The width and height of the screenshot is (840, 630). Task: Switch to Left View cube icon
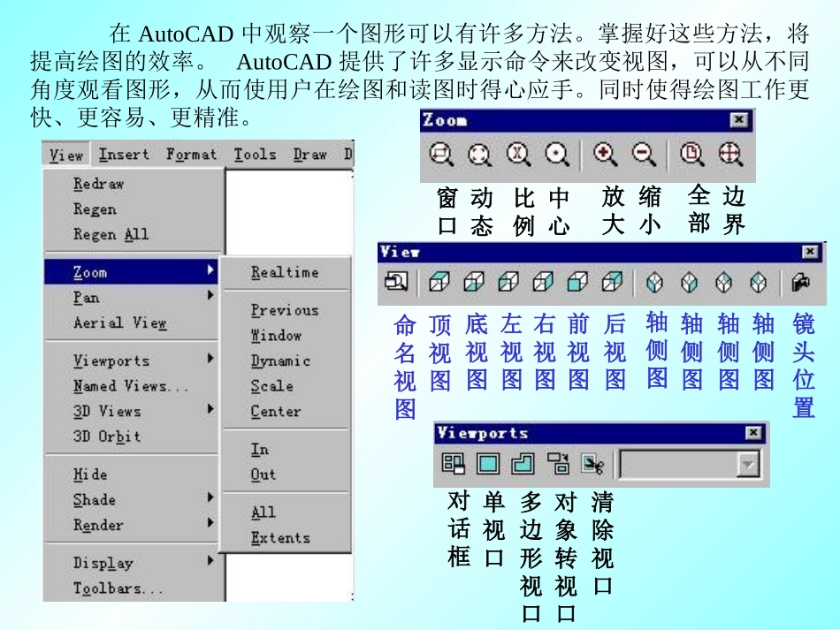508,282
